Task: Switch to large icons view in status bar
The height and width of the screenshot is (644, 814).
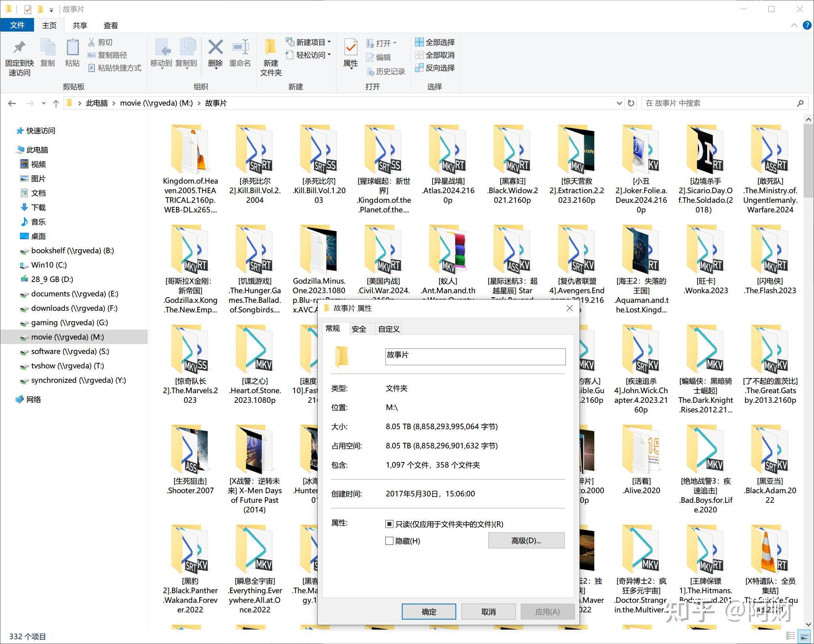Action: (x=804, y=636)
